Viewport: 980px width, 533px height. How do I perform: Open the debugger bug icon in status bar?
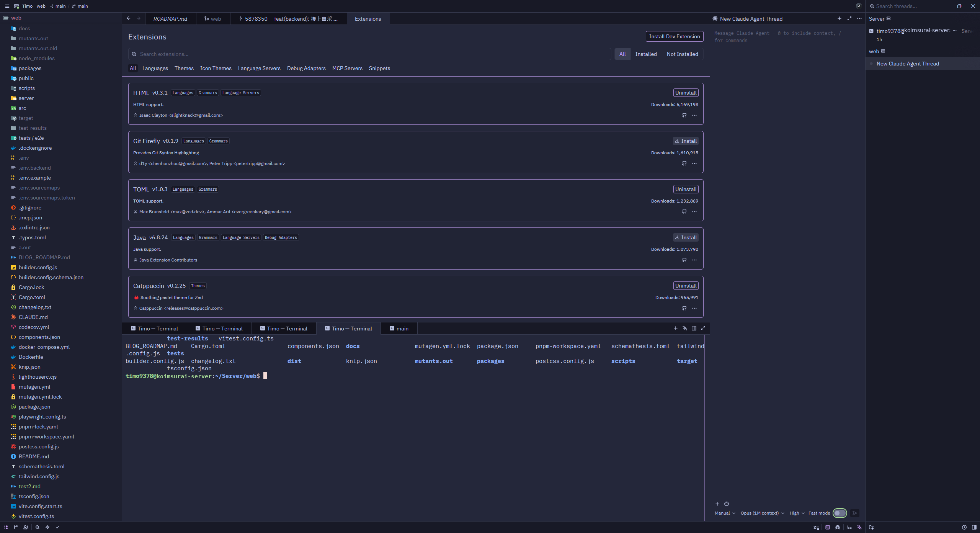[838, 527]
